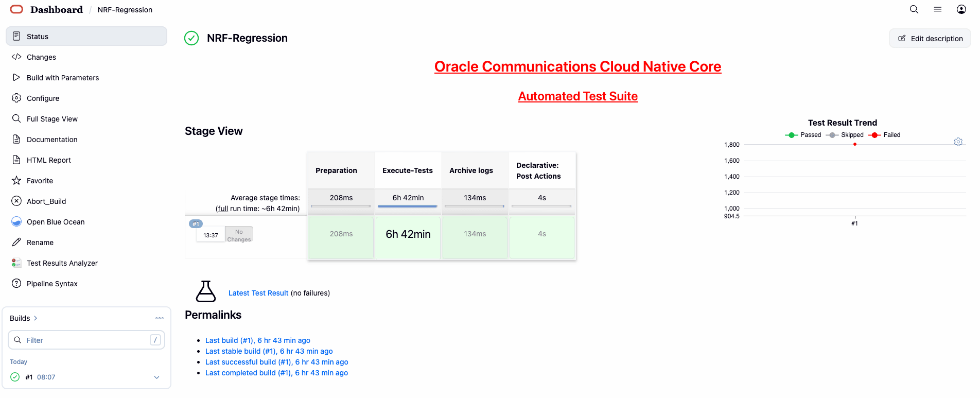Toggle the Passed legend series
980x398 pixels.
click(803, 135)
